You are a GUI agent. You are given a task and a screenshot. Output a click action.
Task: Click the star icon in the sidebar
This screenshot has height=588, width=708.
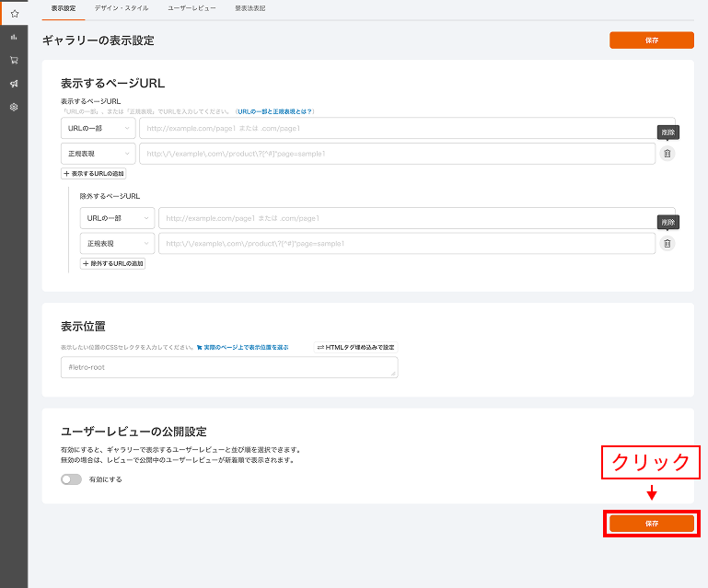coord(14,14)
